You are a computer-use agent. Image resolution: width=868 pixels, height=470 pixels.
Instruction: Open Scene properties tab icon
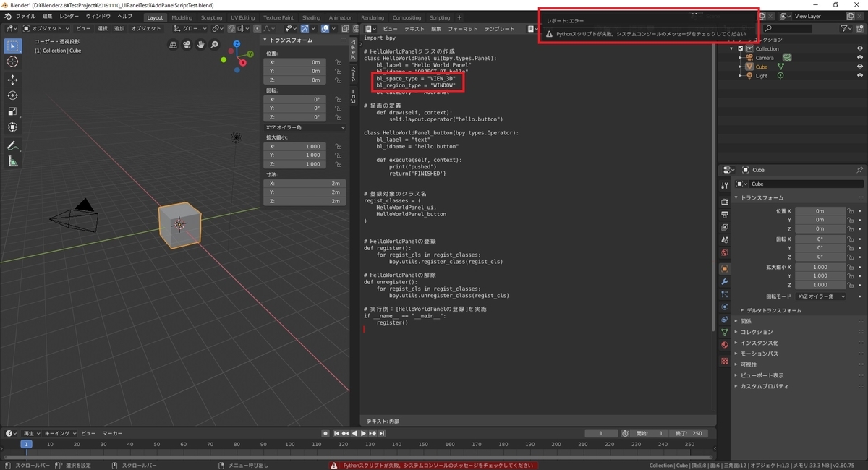725,241
